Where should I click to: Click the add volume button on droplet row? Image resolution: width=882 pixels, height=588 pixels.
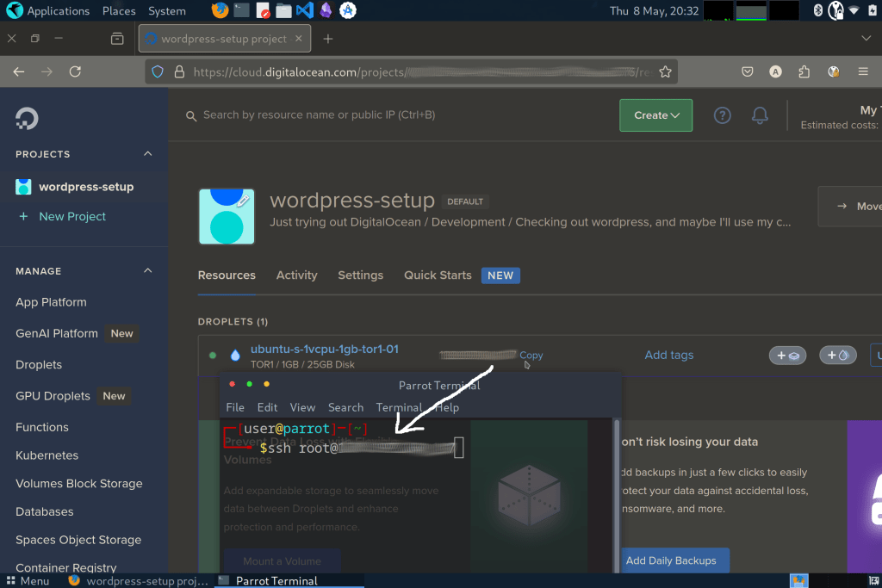coord(787,356)
